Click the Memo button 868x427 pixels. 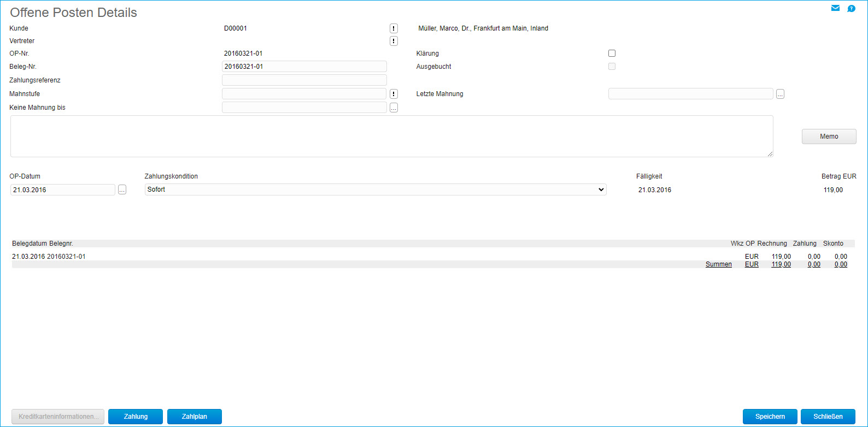[829, 137]
